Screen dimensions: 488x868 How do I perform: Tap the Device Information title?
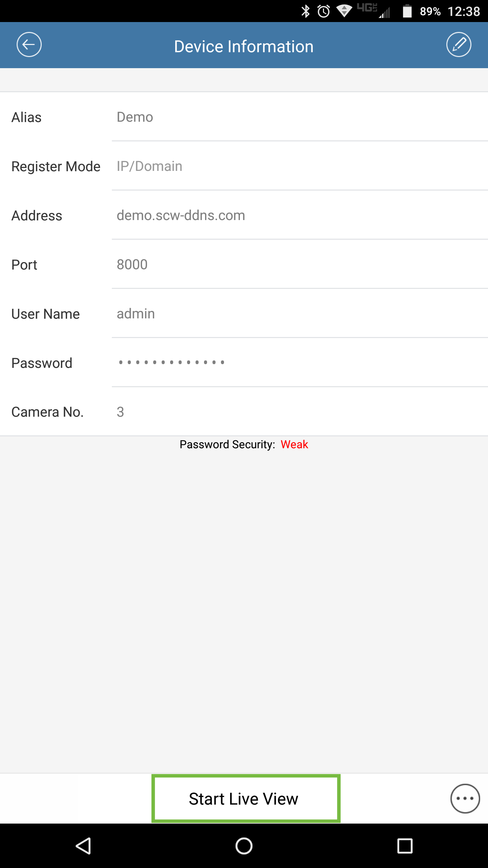pos(244,46)
